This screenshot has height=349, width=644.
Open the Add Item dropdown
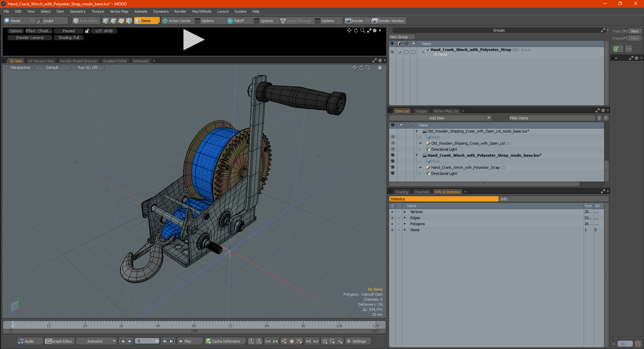pyautogui.click(x=440, y=118)
